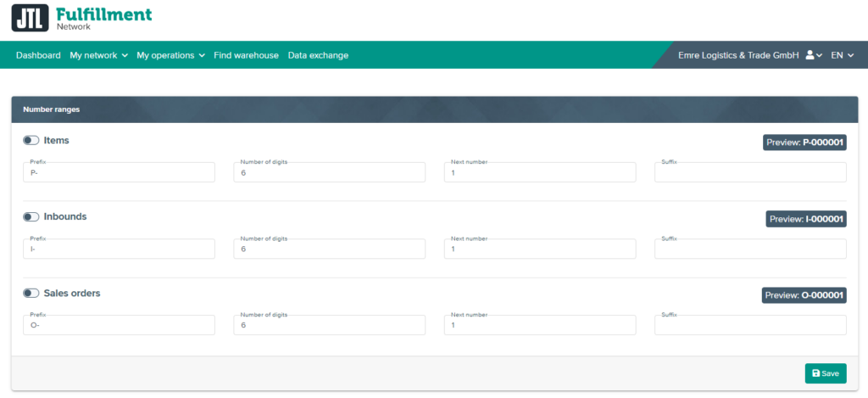Open Data exchange page
This screenshot has width=868, height=398.
click(x=319, y=55)
